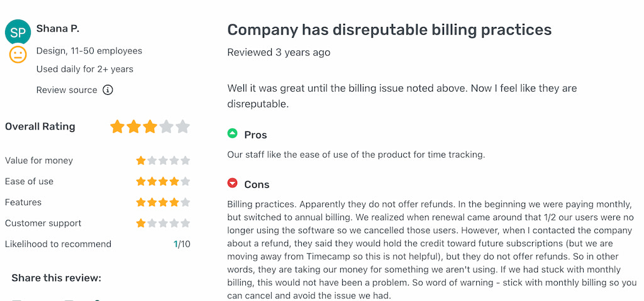This screenshot has height=301, width=644.
Task: Click the Design, 11-50 employees text
Action: pos(89,51)
